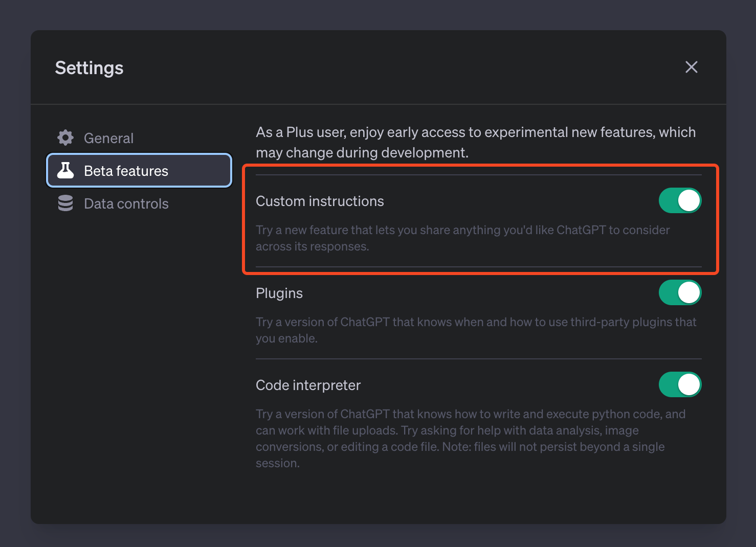Click the Custom instructions heading
The height and width of the screenshot is (547, 756).
[320, 201]
